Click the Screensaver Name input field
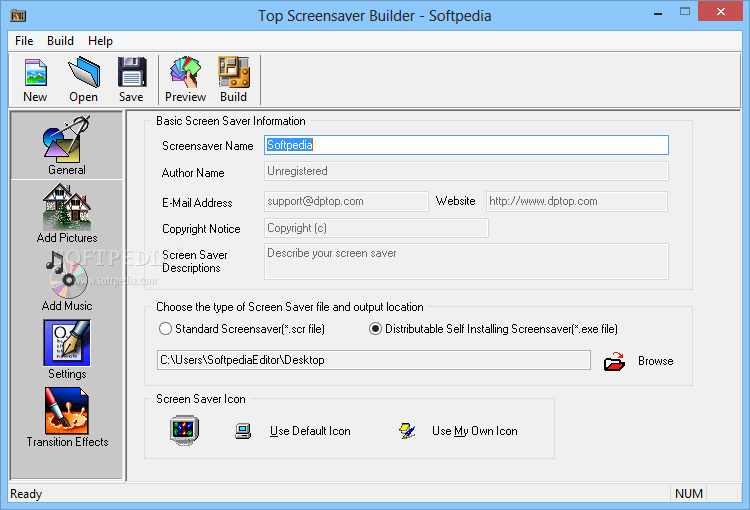Viewport: 750px width, 510px height. point(466,145)
